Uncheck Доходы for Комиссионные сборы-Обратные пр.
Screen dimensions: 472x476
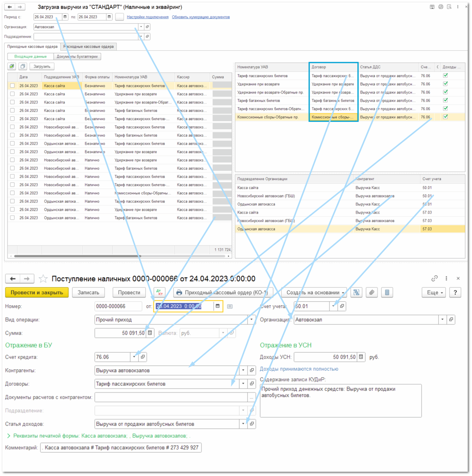pos(445,117)
